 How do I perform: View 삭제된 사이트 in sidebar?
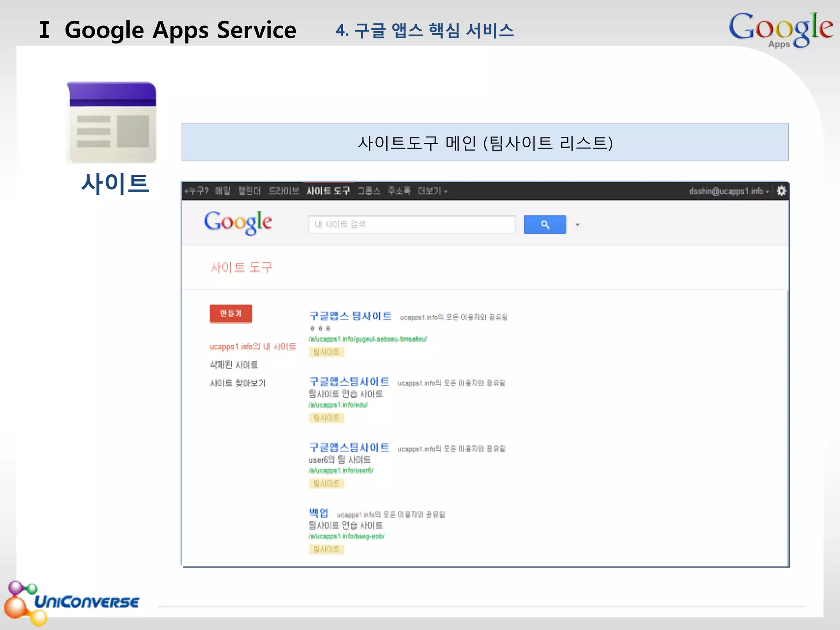click(234, 365)
